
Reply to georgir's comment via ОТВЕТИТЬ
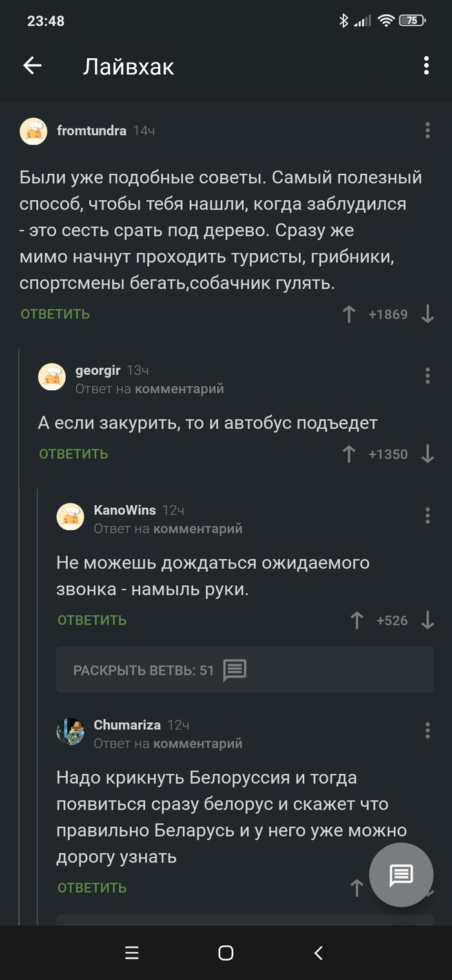pyautogui.click(x=73, y=454)
